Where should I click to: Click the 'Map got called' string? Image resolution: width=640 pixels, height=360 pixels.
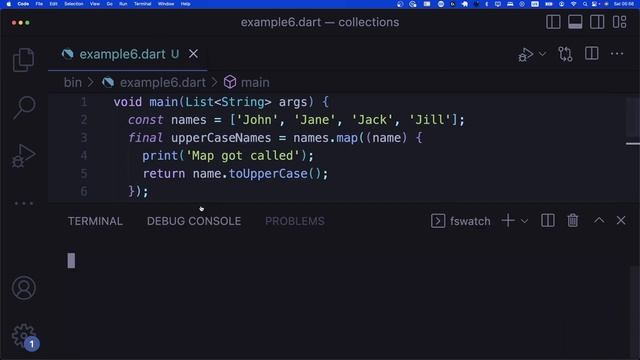[x=243, y=156]
